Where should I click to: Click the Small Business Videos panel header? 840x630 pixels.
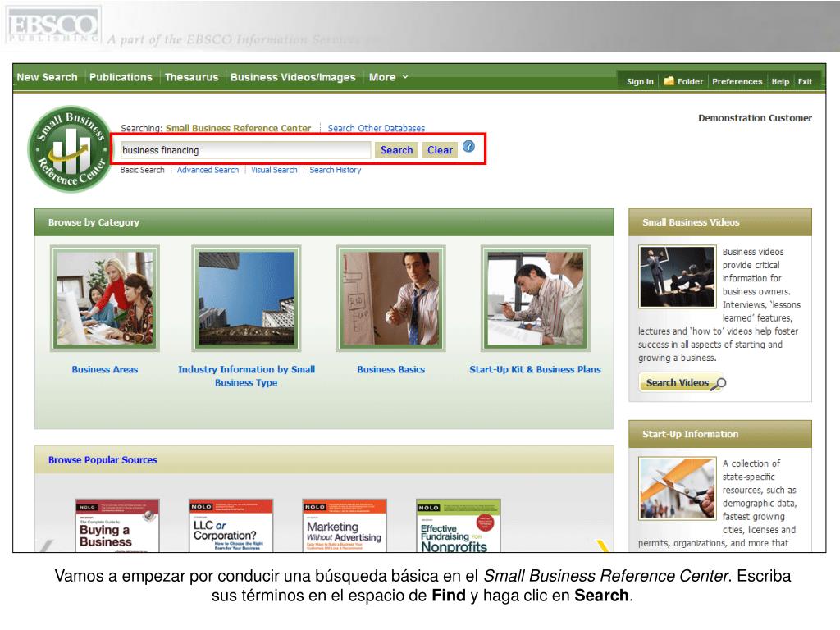pos(720,222)
